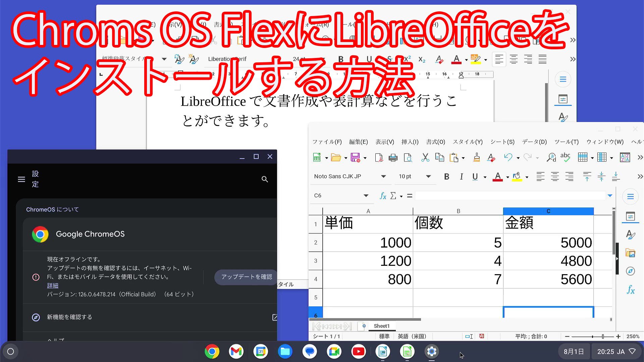
Task: Toggle underline in Calc toolbar
Action: click(x=475, y=177)
